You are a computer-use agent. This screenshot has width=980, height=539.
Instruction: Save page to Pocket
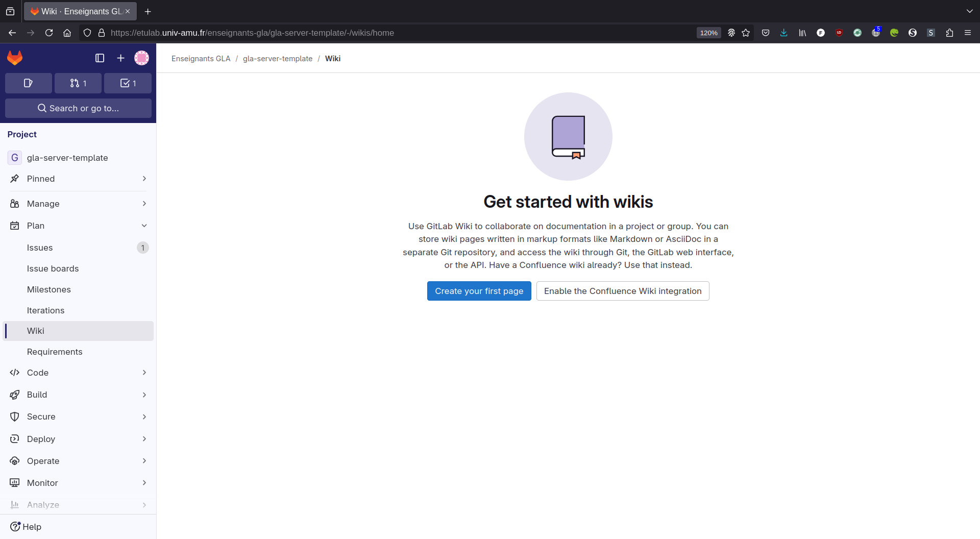coord(766,33)
